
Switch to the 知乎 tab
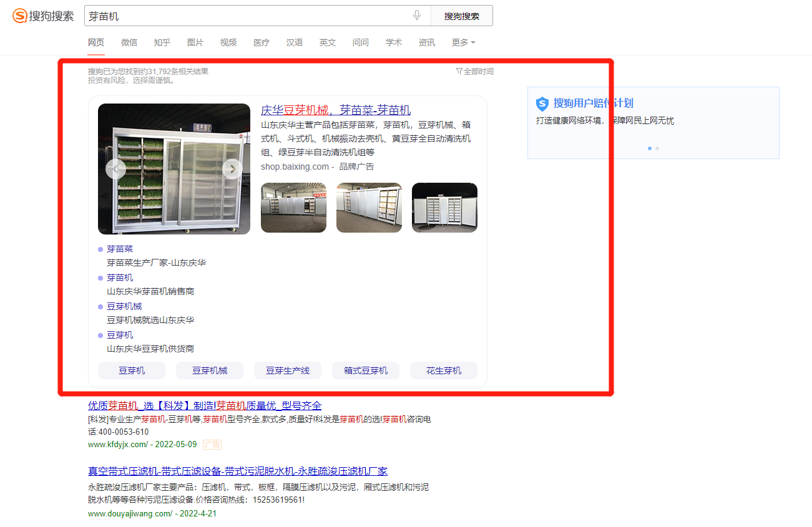click(162, 42)
